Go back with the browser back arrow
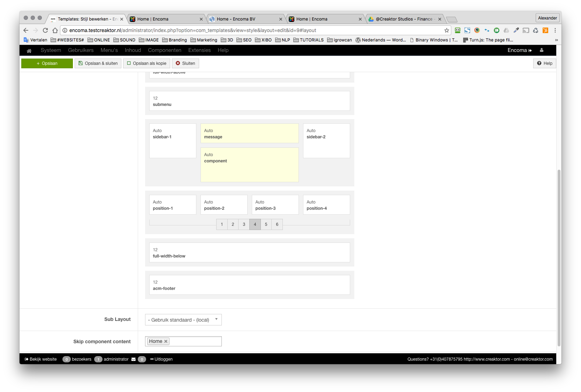The height and width of the screenshot is (392, 581). (26, 30)
